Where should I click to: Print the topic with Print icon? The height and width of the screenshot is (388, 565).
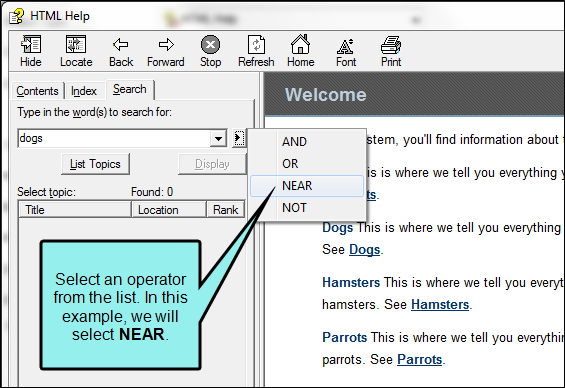coord(391,51)
